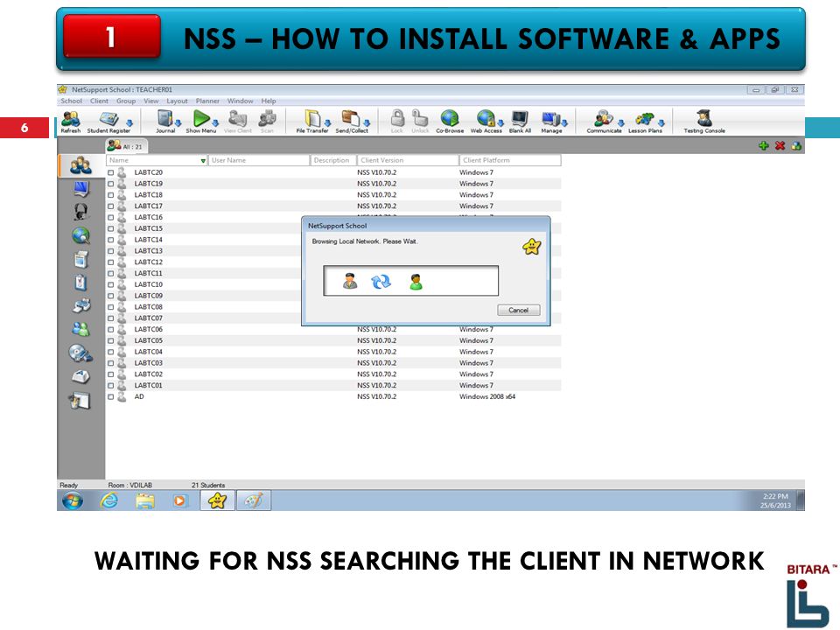The image size is (840, 630).
Task: Tick the checkbox for AD
Action: pos(110,397)
